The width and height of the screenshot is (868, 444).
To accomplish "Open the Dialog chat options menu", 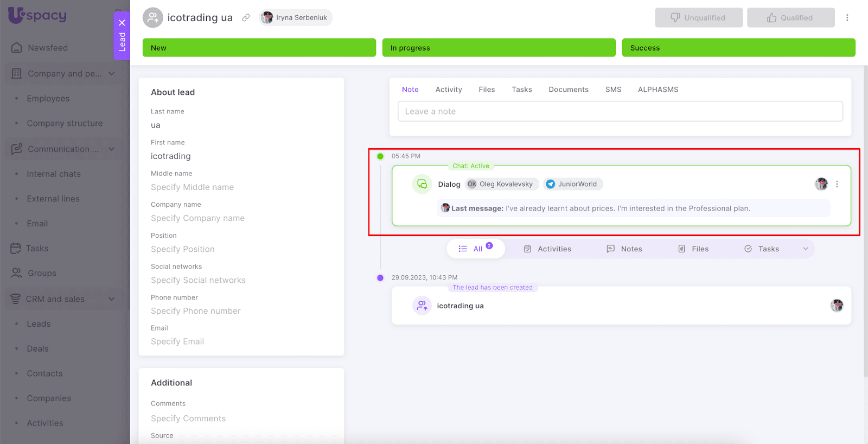I will (837, 184).
